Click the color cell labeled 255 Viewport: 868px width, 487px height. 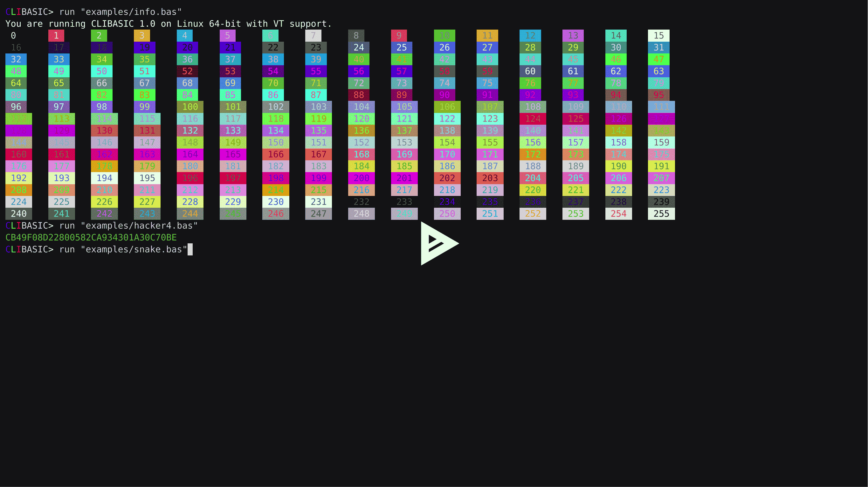(661, 214)
